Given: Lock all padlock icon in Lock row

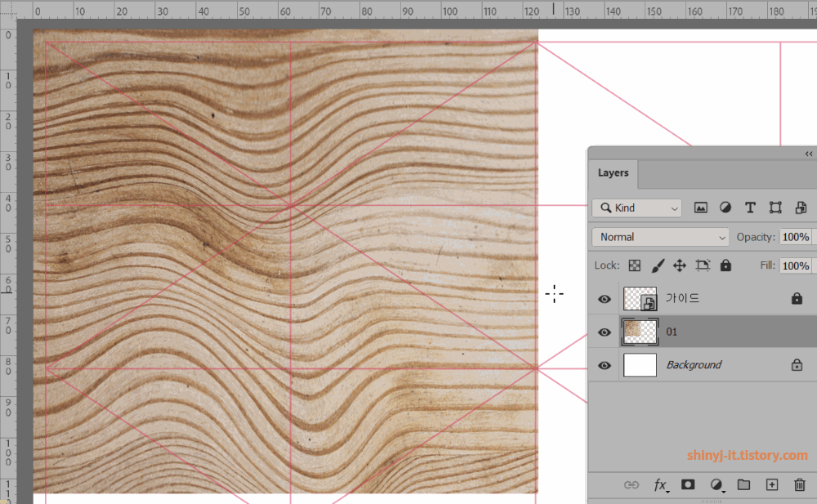Looking at the screenshot, I should pyautogui.click(x=725, y=265).
